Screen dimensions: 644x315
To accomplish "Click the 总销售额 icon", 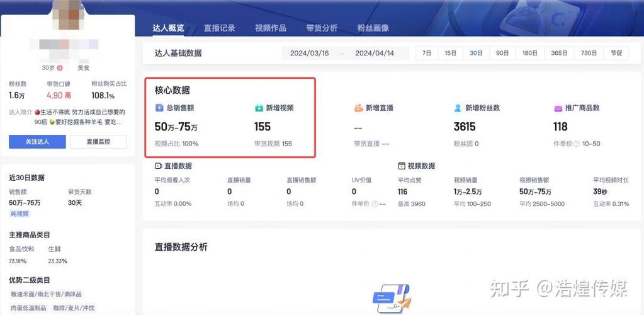I will point(159,108).
